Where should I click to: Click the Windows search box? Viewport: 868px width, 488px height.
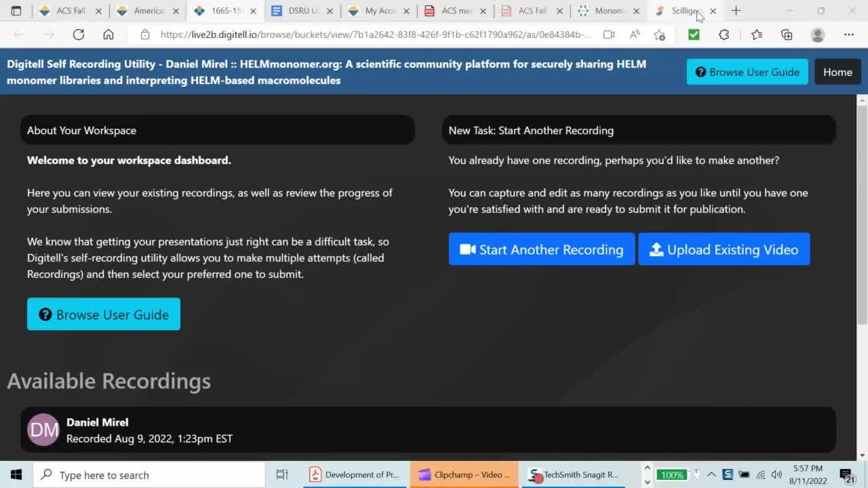pos(149,475)
